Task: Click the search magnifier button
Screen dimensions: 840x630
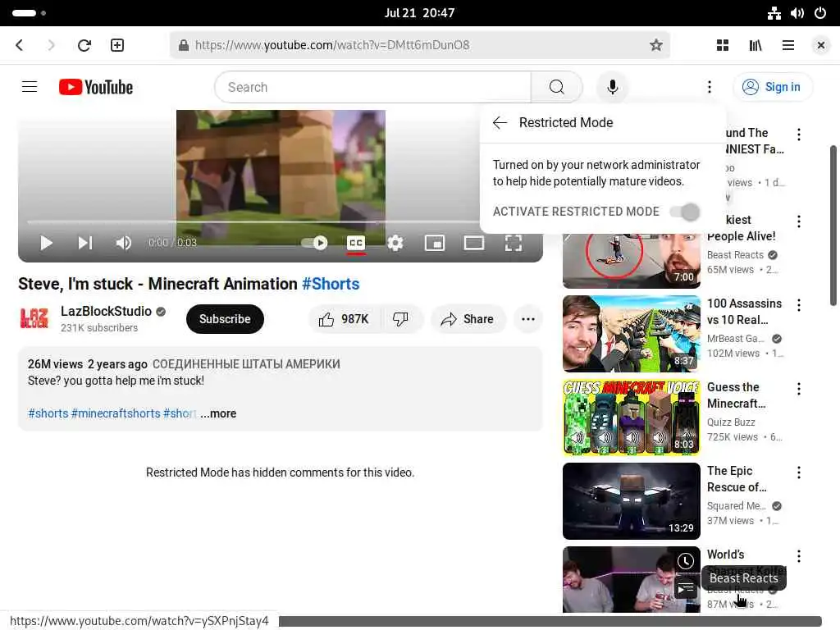Action: (557, 87)
